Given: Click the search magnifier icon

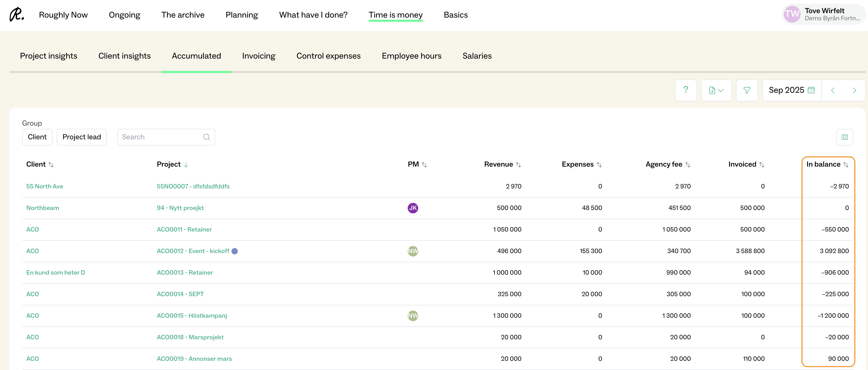Looking at the screenshot, I should click(x=206, y=137).
